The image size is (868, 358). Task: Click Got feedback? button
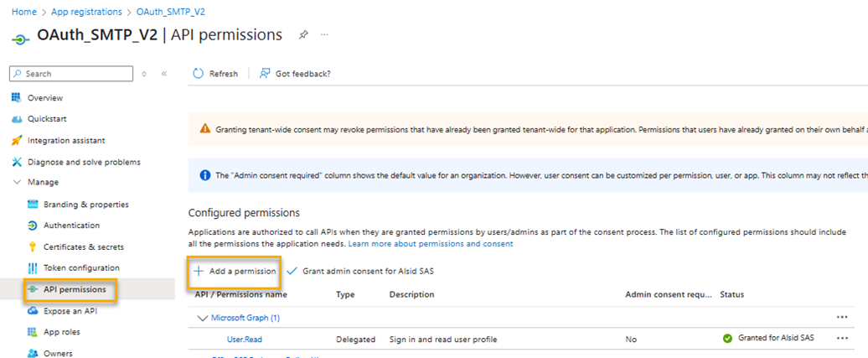tap(295, 74)
